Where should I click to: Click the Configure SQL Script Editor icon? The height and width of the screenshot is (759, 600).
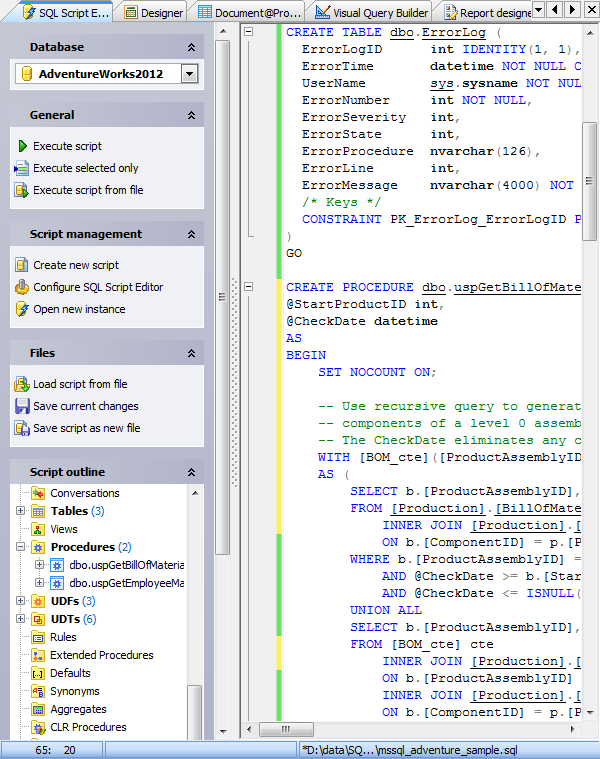coord(22,287)
